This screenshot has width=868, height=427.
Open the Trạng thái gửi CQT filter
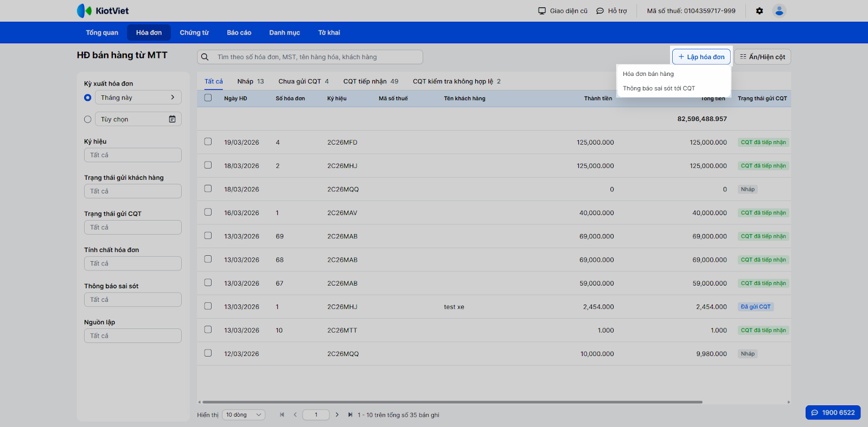point(133,228)
